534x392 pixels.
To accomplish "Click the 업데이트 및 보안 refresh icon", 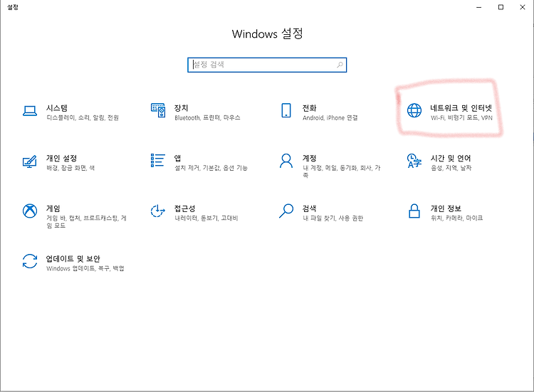I will pos(30,261).
